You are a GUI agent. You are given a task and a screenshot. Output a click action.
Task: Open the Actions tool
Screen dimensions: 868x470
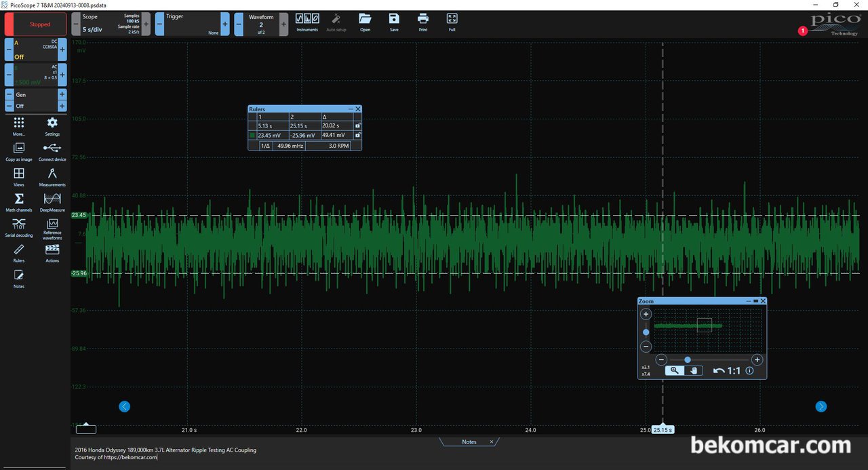pyautogui.click(x=52, y=253)
